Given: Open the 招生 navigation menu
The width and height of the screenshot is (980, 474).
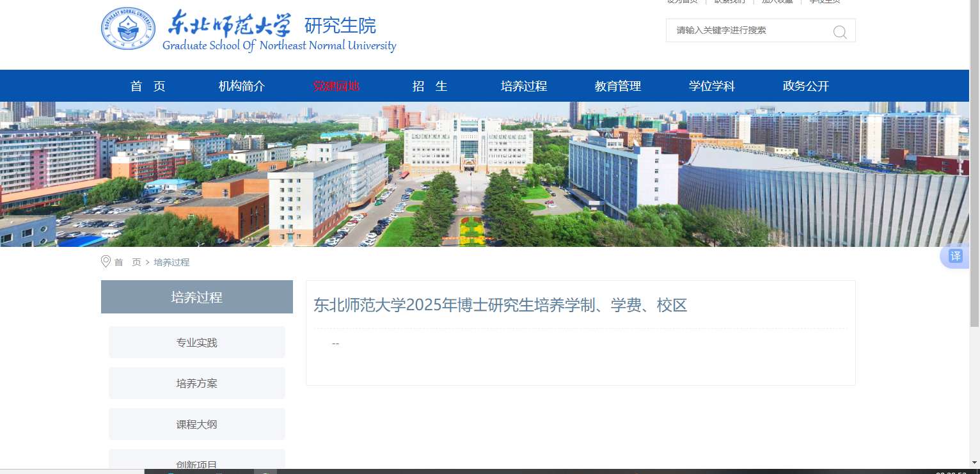Looking at the screenshot, I should (x=430, y=86).
